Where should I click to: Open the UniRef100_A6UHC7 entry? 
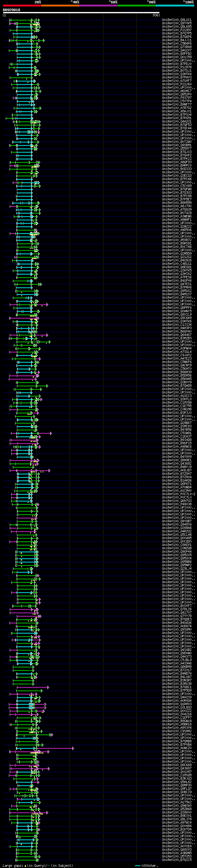tap(177, 91)
